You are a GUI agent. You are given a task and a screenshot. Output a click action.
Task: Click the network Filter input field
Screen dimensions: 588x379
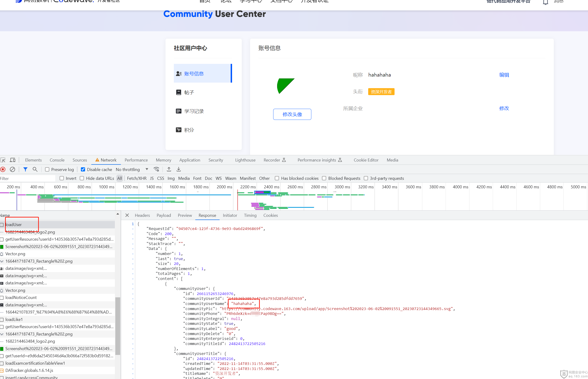coord(28,178)
